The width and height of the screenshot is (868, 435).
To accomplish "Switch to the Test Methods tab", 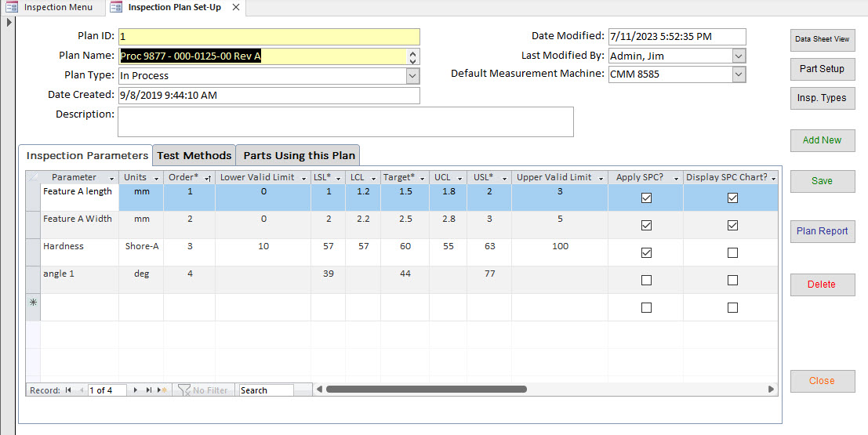I will coord(194,155).
